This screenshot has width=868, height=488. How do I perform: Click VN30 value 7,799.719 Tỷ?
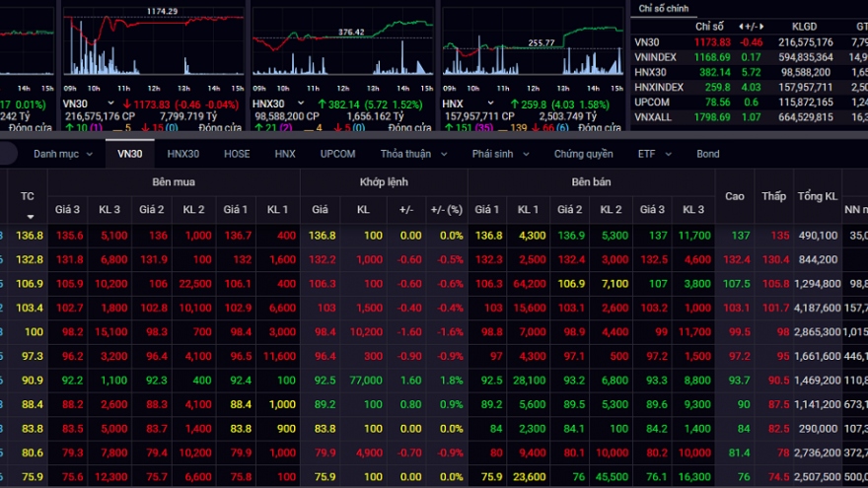188,116
